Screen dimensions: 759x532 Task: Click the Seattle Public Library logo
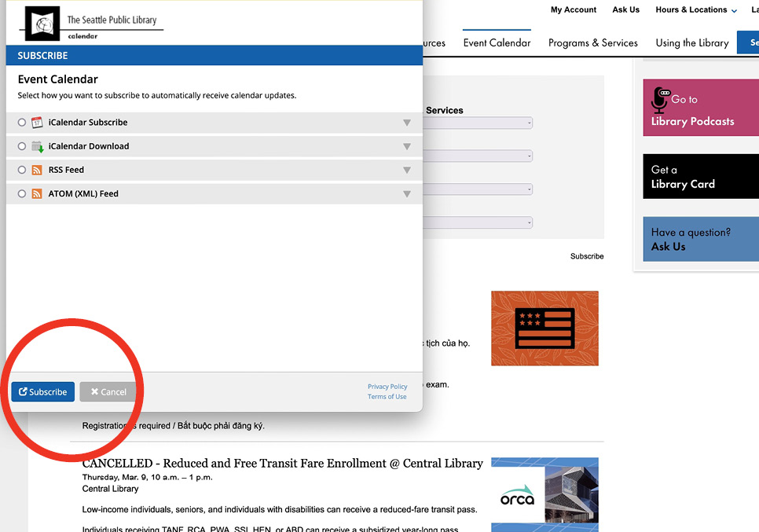pos(42,22)
